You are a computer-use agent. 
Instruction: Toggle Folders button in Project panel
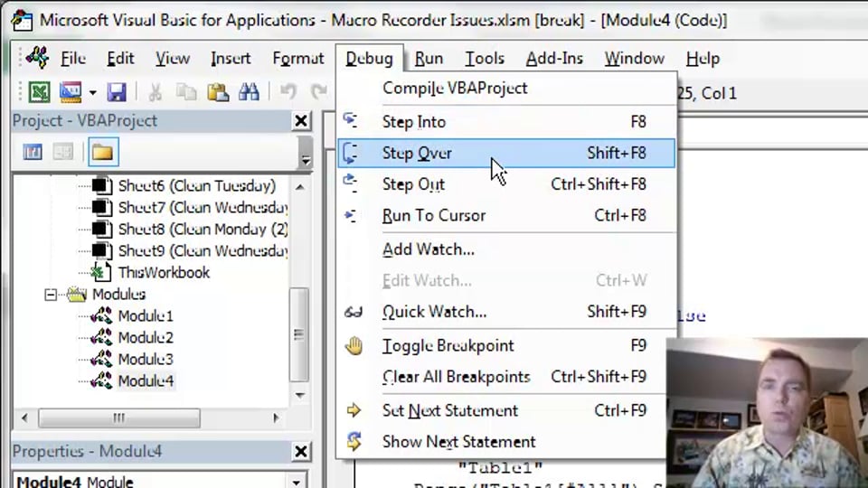[x=103, y=152]
